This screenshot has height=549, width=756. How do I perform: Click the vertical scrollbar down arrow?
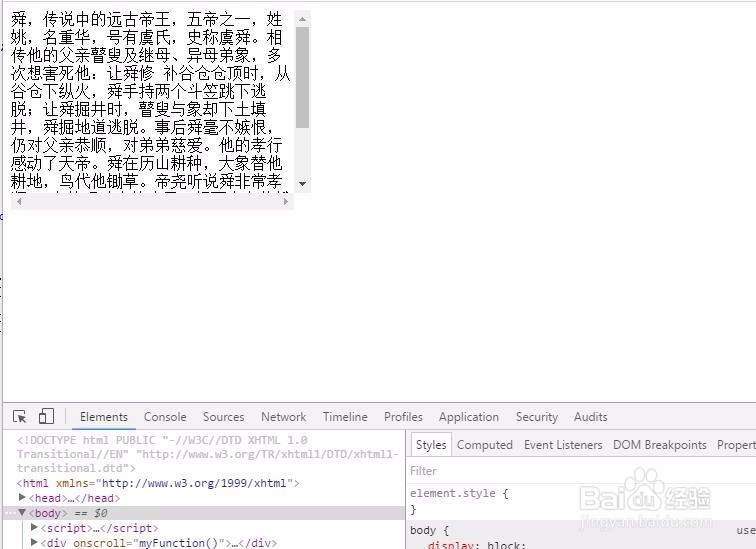click(x=302, y=184)
